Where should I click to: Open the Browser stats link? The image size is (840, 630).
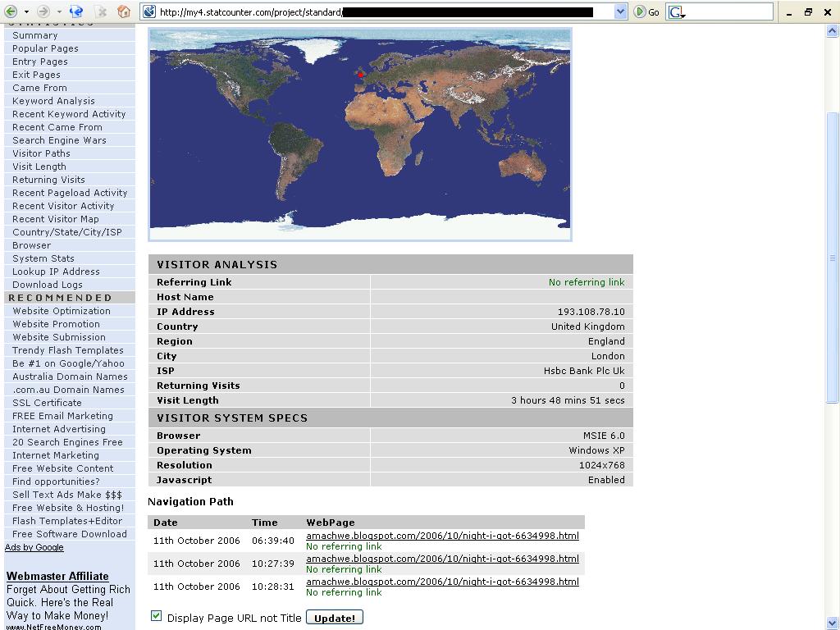click(x=32, y=245)
